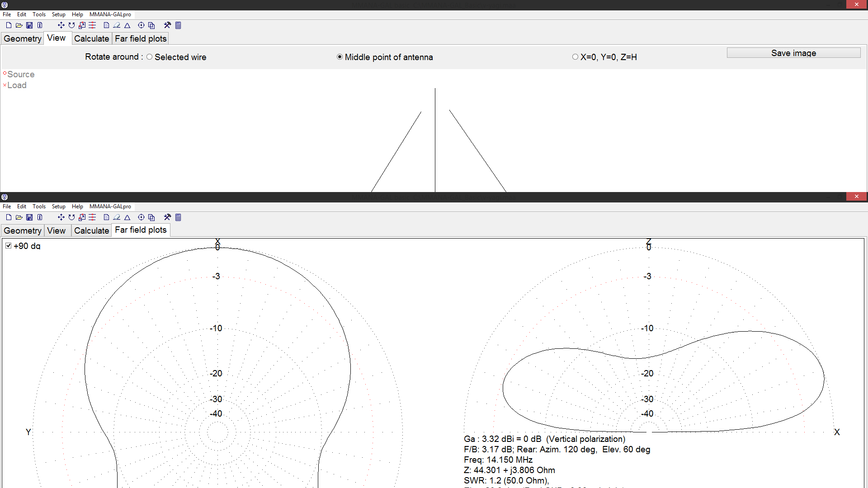Click the 'Source' legend label
Screen dimensions: 868x488
[21, 75]
